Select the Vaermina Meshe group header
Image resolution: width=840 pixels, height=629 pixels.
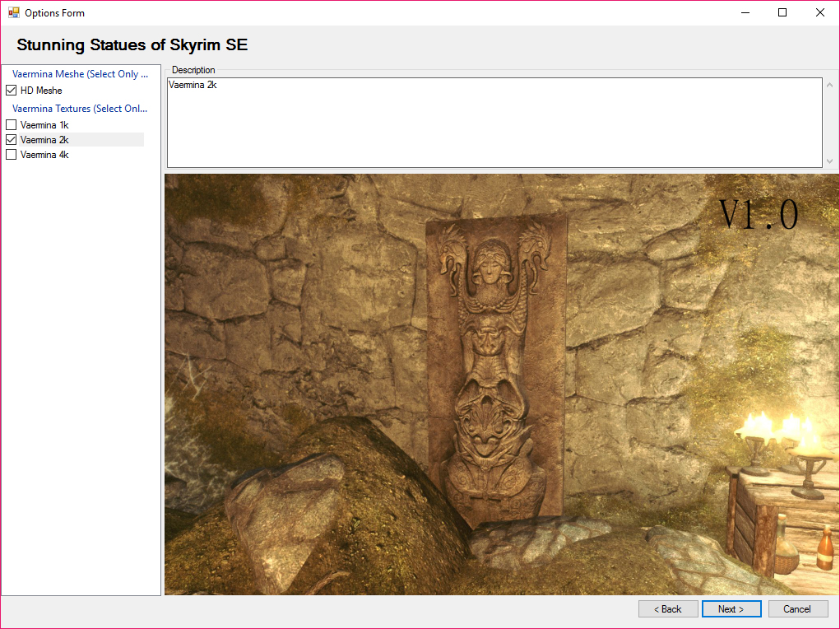click(80, 74)
